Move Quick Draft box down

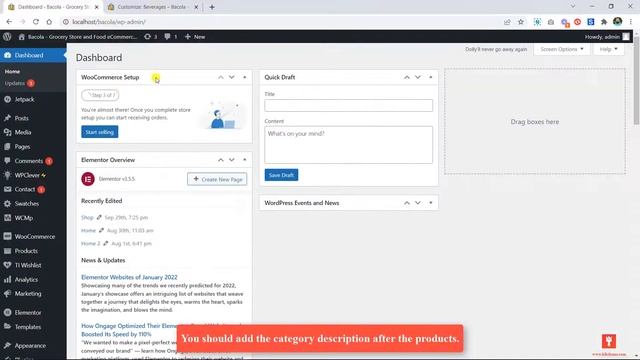[x=418, y=77]
